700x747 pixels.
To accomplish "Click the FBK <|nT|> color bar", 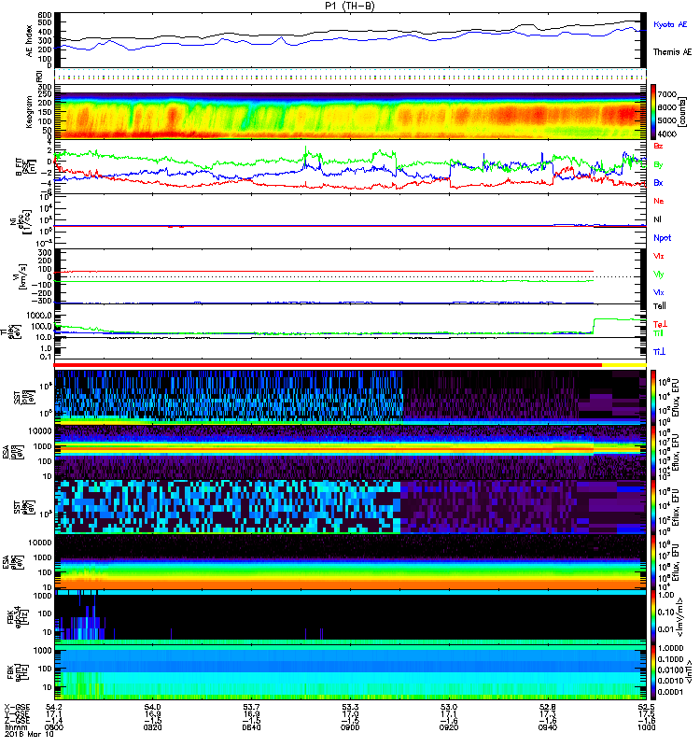I will 652,672.
